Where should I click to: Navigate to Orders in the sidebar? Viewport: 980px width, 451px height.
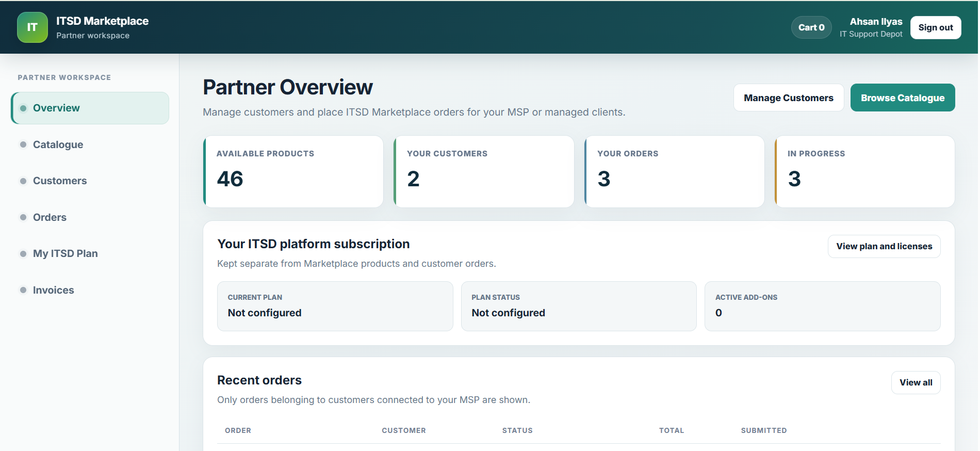90,217
